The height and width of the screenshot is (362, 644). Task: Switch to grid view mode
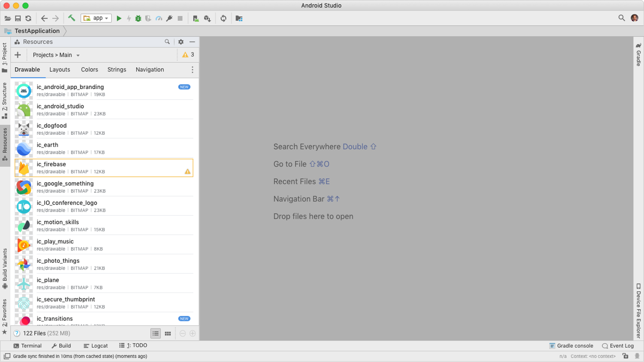pos(168,334)
